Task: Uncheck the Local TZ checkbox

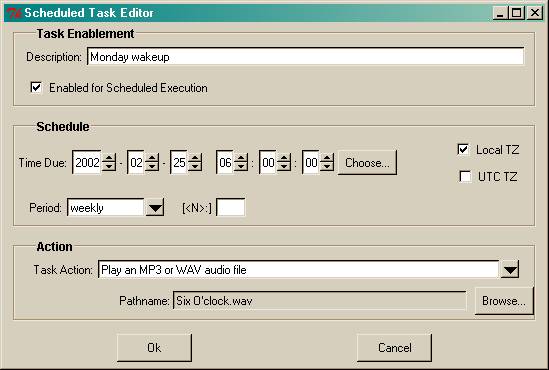Action: (463, 149)
